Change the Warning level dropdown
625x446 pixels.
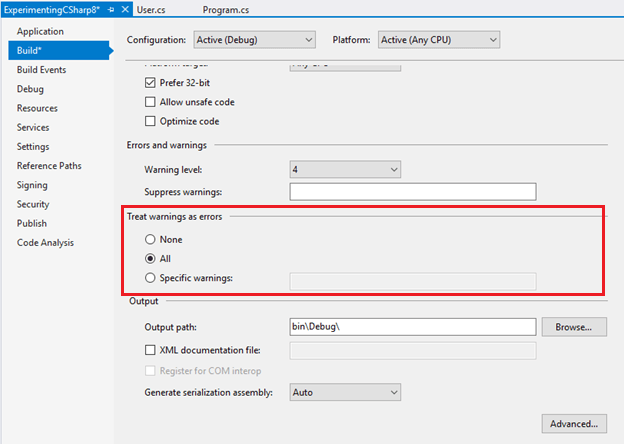tap(346, 169)
